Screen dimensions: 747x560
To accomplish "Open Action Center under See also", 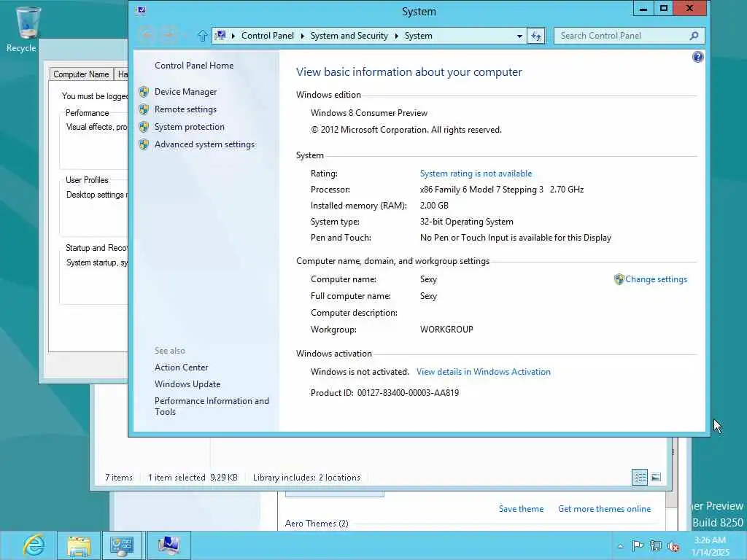I will [181, 367].
